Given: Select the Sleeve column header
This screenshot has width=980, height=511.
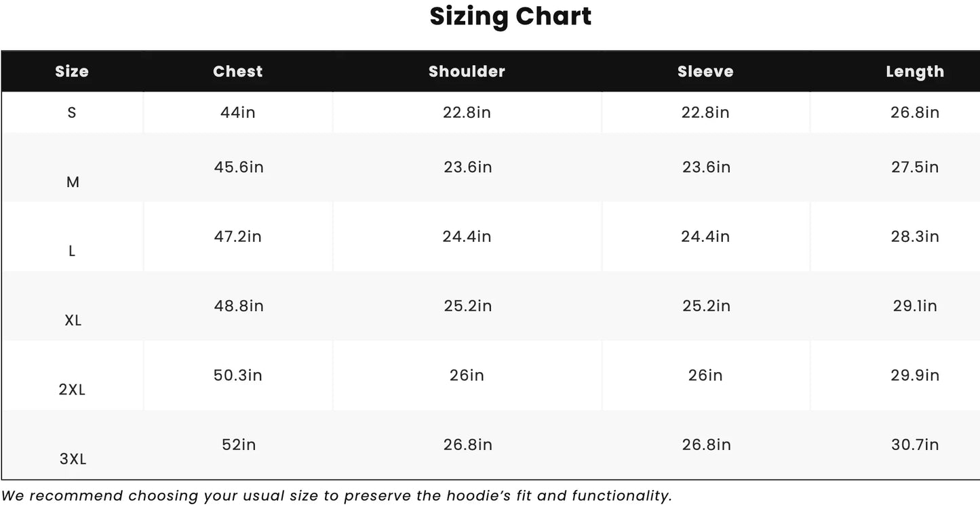Looking at the screenshot, I should (705, 72).
